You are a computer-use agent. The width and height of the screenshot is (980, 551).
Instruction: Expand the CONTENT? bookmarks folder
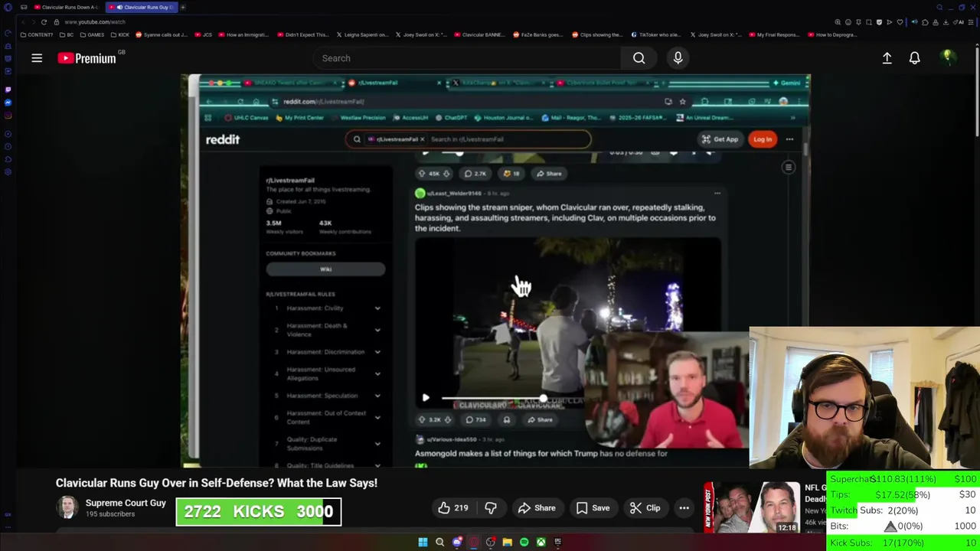coord(37,34)
